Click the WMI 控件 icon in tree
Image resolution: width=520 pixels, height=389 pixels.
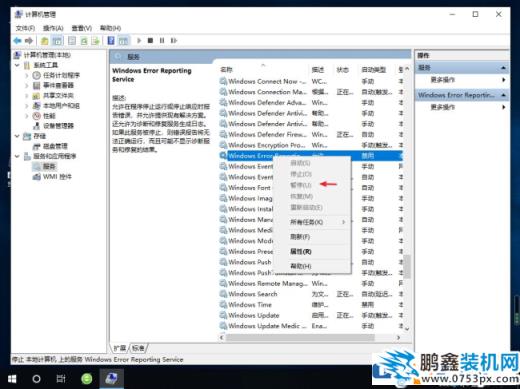(36, 177)
